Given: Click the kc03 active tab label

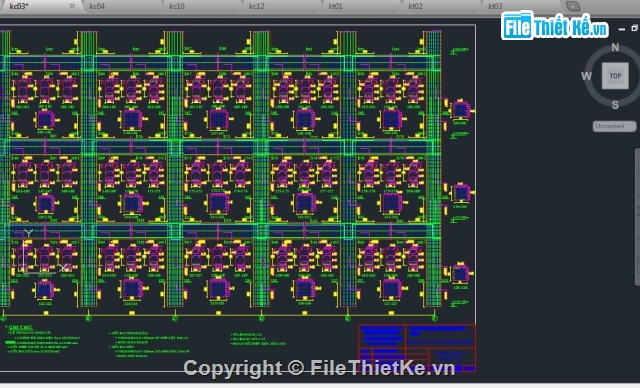Looking at the screenshot, I should 19,6.
